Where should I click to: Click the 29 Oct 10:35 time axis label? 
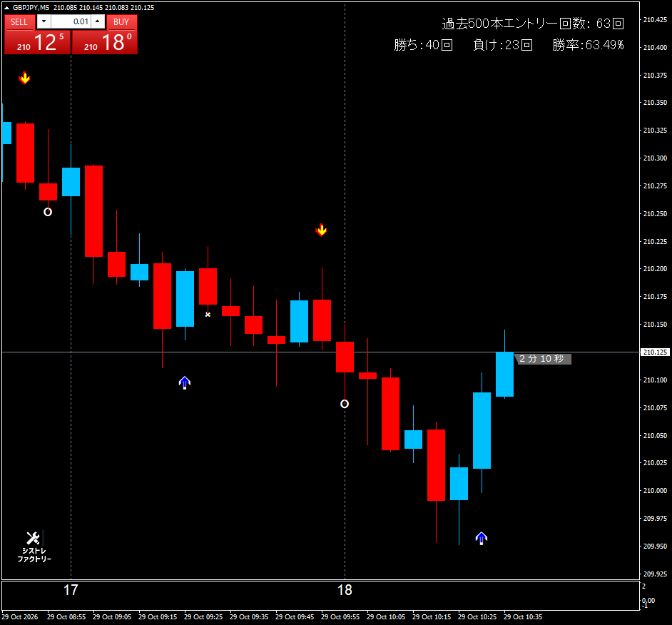(523, 617)
